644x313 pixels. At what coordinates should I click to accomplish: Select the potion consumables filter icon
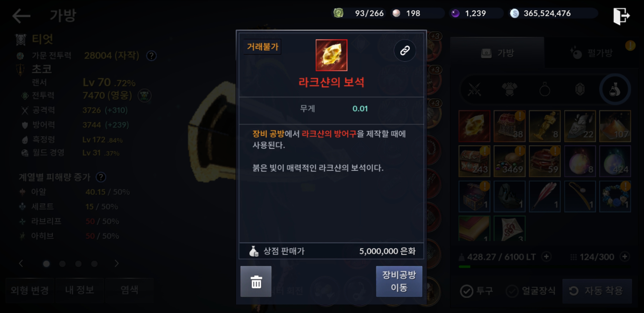[x=615, y=90]
